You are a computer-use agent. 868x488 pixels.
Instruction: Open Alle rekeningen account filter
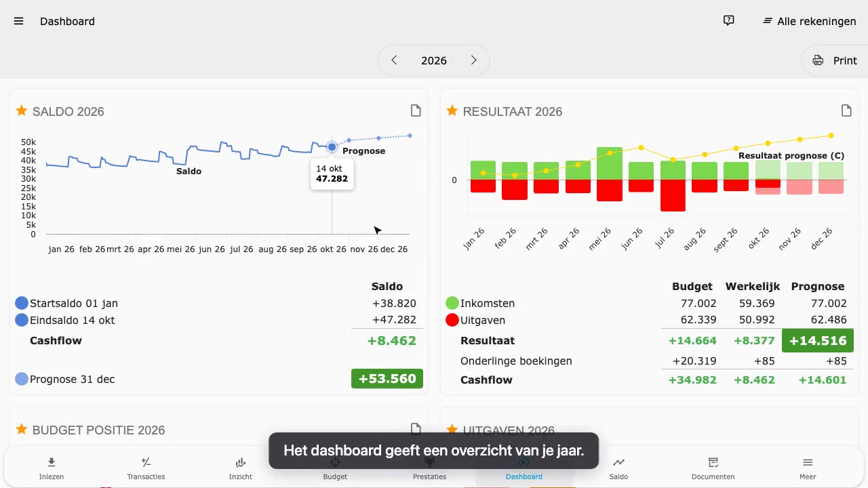pos(809,21)
